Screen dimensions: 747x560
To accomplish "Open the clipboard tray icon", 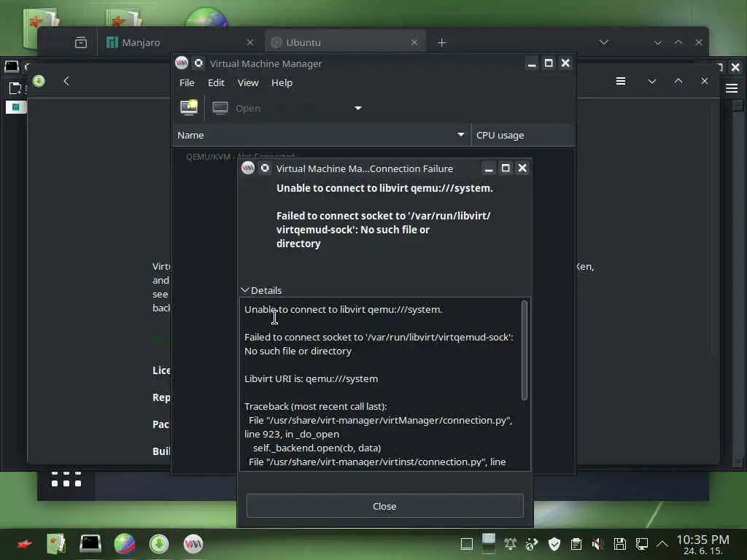I will click(576, 543).
